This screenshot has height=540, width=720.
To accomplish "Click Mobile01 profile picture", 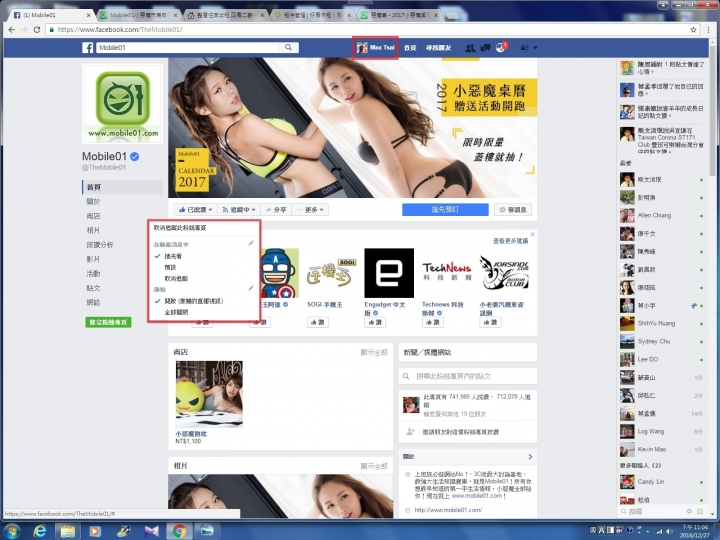I will 122,103.
